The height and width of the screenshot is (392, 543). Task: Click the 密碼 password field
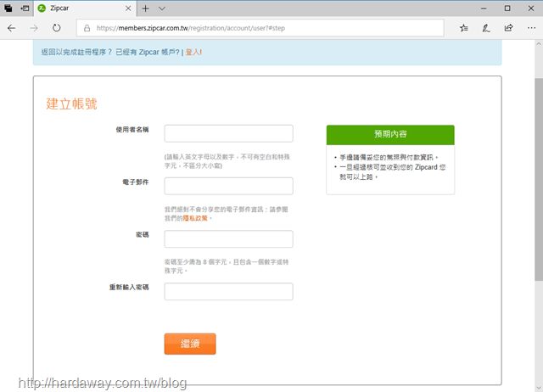click(228, 238)
